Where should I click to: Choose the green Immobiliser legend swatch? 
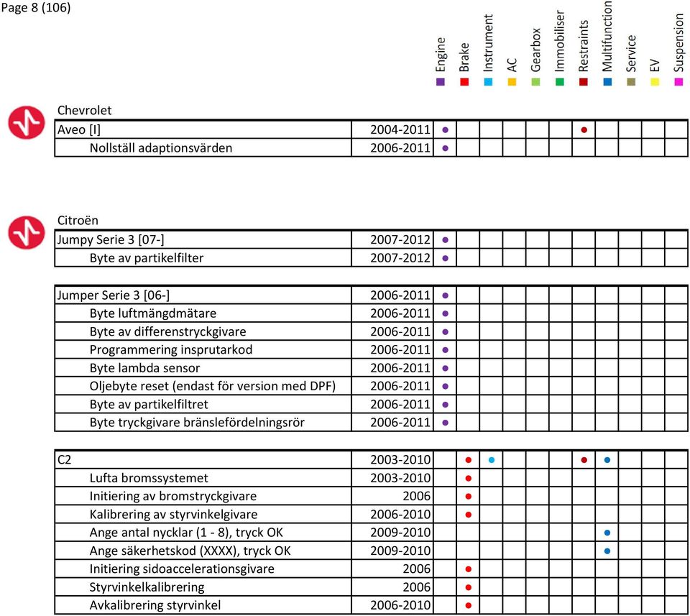click(560, 82)
